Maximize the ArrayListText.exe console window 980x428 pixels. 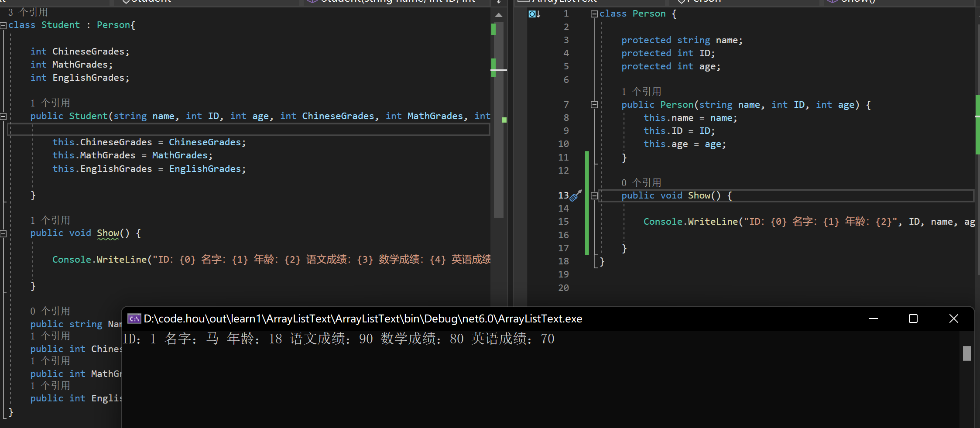[x=913, y=319]
